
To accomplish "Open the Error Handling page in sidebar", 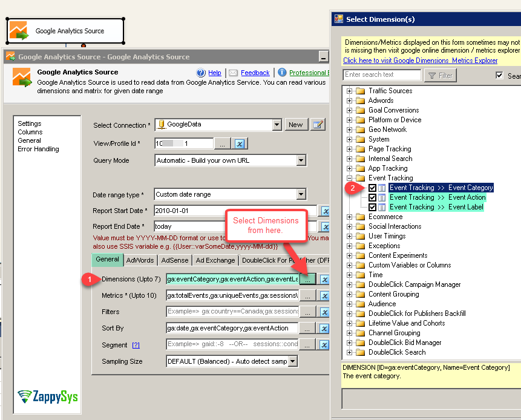I will 38,149.
